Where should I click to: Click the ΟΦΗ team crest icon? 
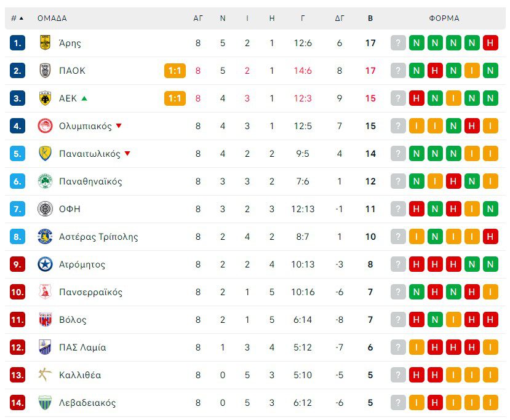(x=45, y=209)
